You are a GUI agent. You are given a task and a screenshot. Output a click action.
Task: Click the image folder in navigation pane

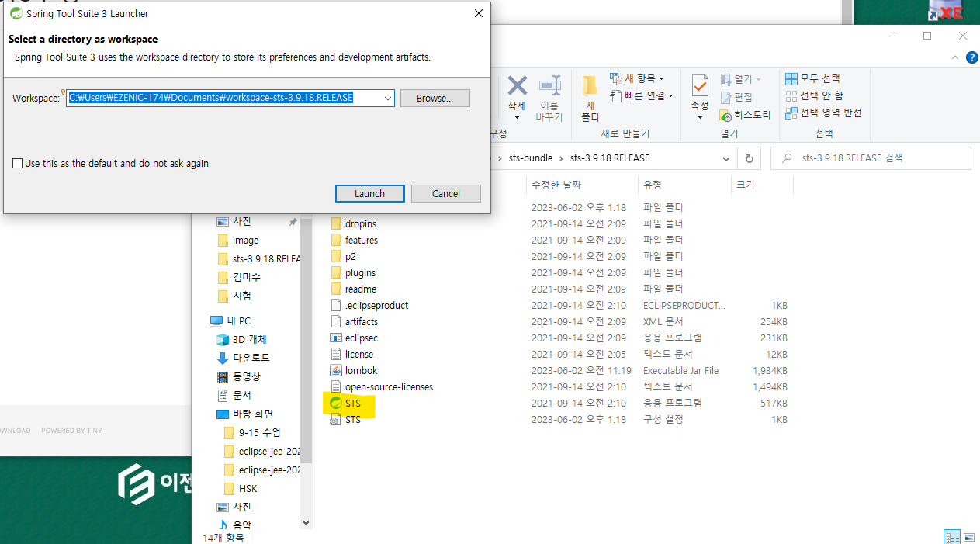point(245,240)
